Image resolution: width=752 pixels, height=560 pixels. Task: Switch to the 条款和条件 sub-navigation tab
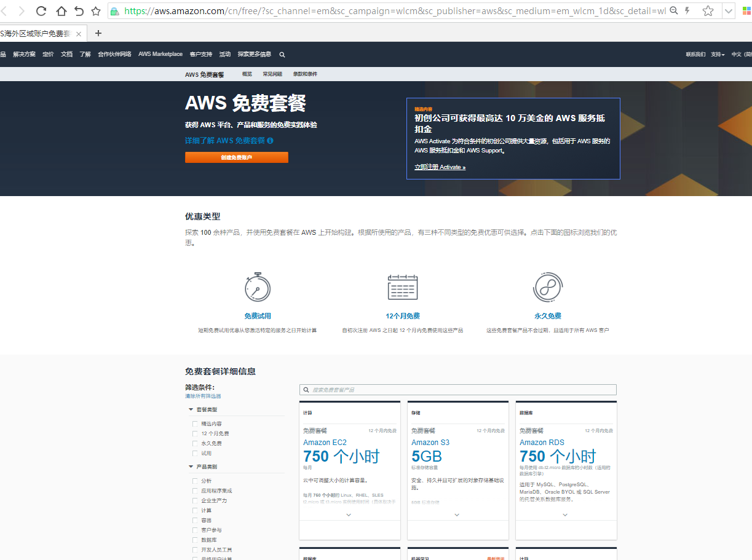tap(305, 74)
